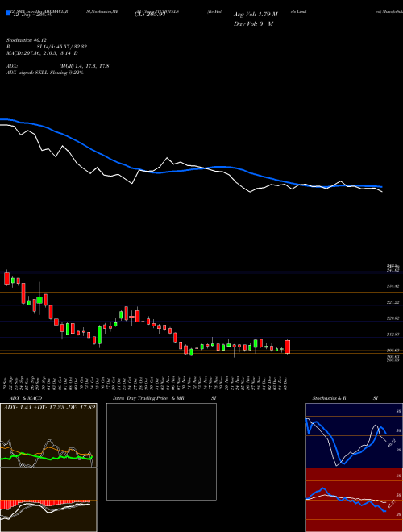Image resolution: width=403 pixels, height=532 pixels.
Task: Click the 'CL: 205.91' closing price label
Action: tap(150, 15)
